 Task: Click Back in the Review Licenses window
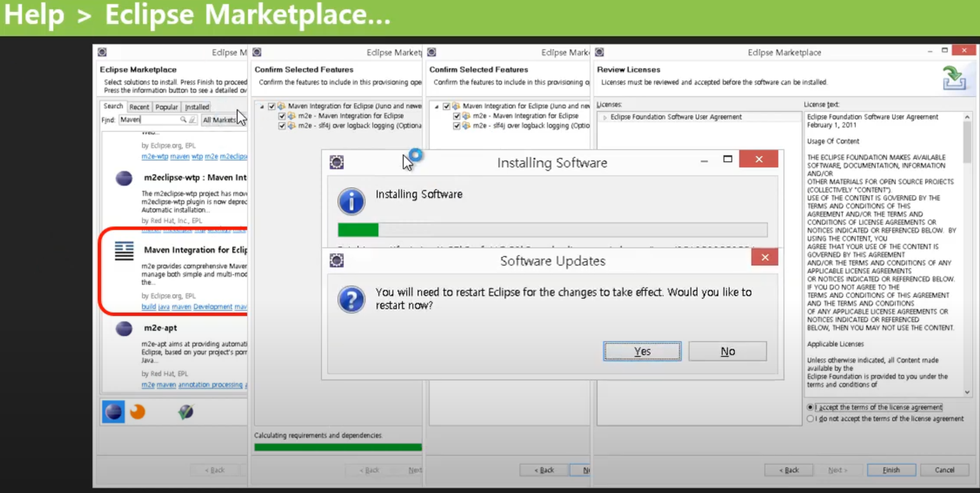[x=789, y=470]
